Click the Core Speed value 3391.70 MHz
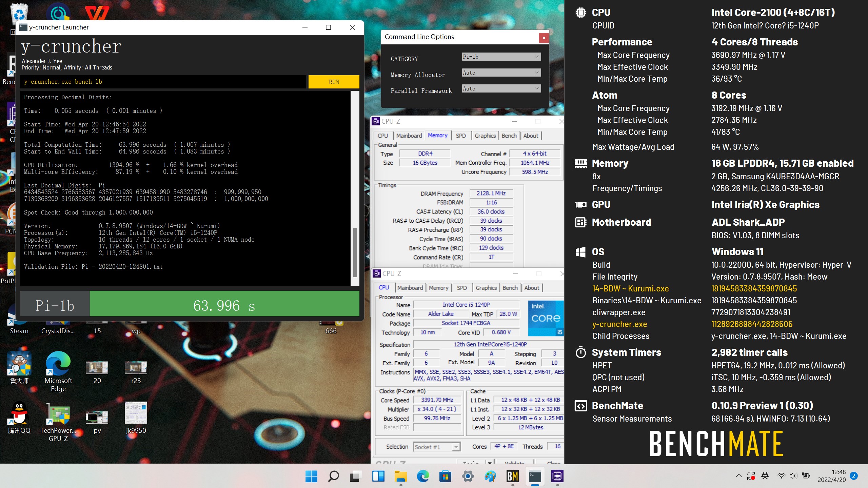Screen dimensions: 868x488 (437, 400)
